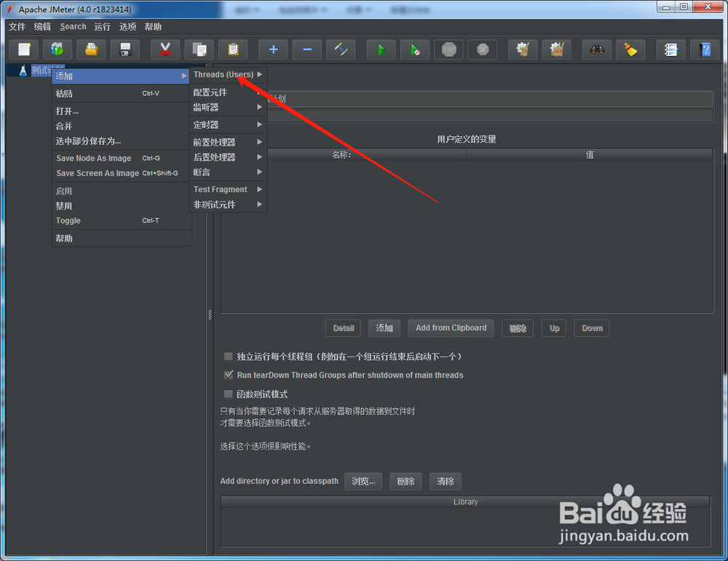Choose Save Screen As Image entry
This screenshot has width=728, height=561.
(x=121, y=173)
